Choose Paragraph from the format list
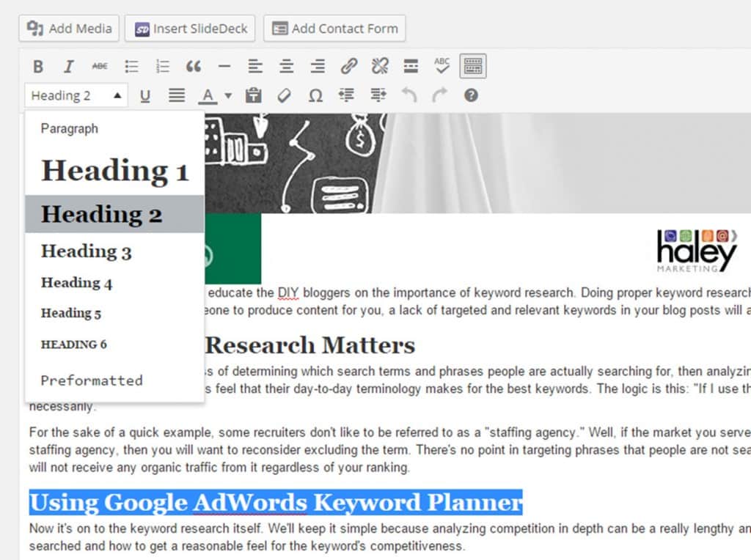This screenshot has width=751, height=560. pos(114,129)
